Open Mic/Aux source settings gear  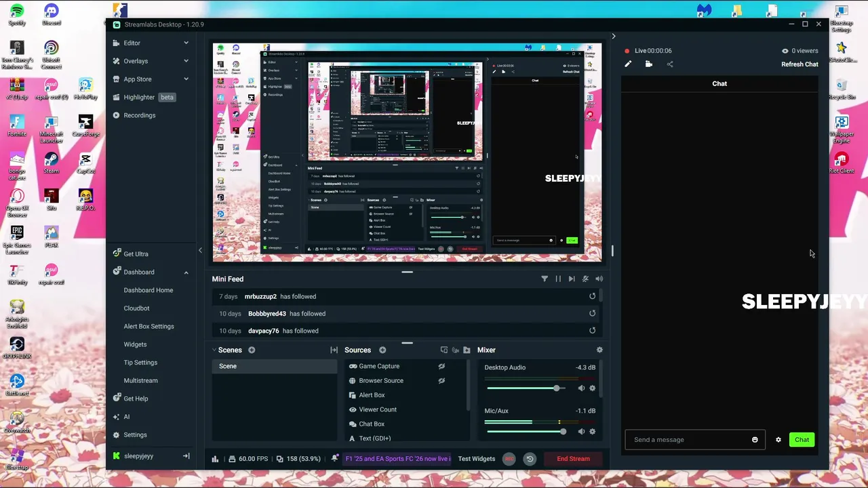click(x=592, y=431)
